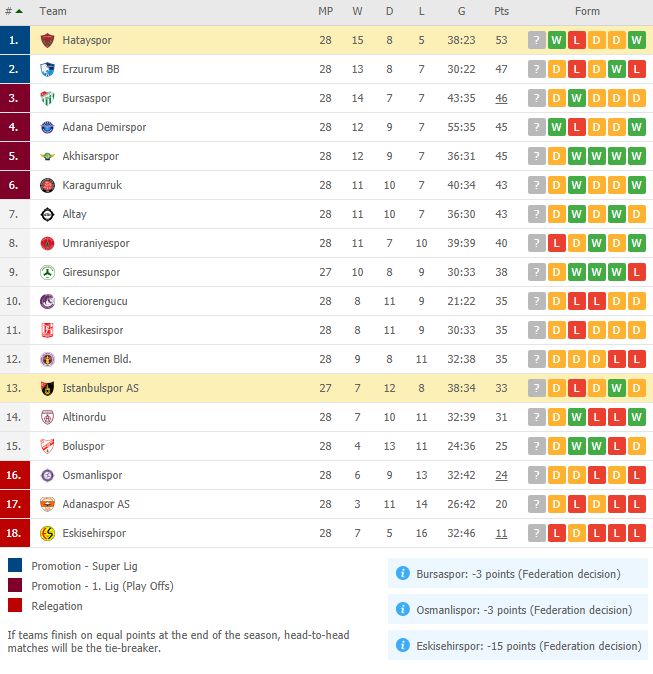Click Bursaspor's underlined 46 points value
653x674 pixels.
501,98
